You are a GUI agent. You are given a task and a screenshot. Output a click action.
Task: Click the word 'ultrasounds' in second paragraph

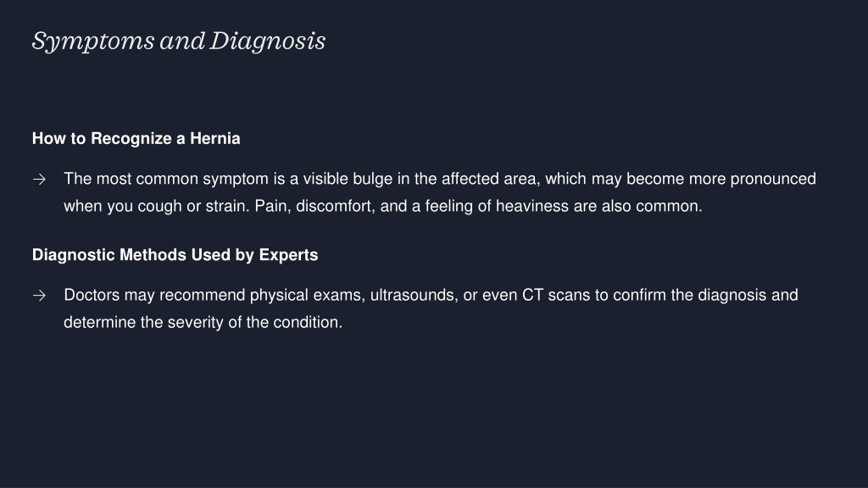coord(414,295)
